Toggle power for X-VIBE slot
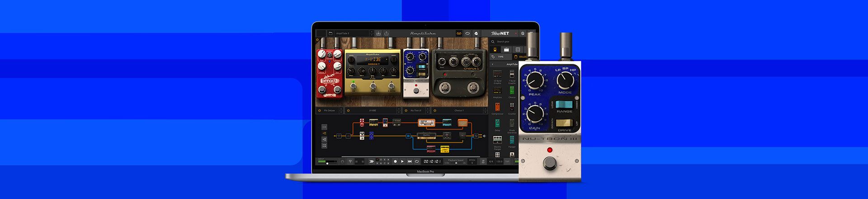This screenshot has width=868, height=199. (x=348, y=110)
